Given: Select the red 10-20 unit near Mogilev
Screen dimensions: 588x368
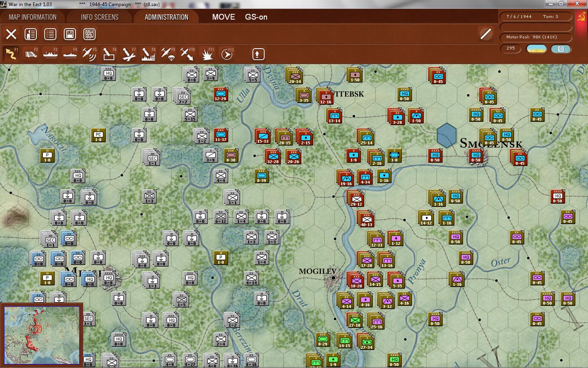Looking at the screenshot, I should click(x=356, y=281).
